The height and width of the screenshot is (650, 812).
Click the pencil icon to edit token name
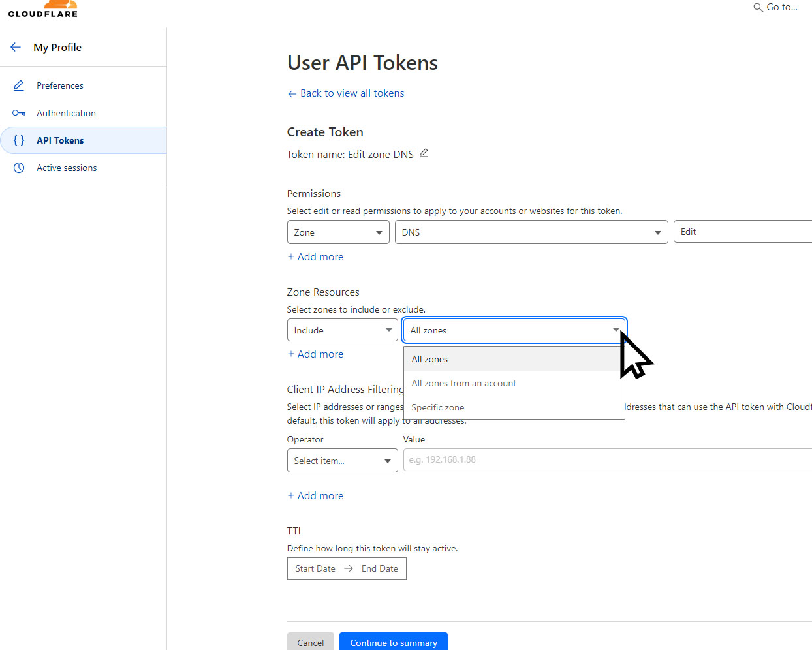pos(424,153)
